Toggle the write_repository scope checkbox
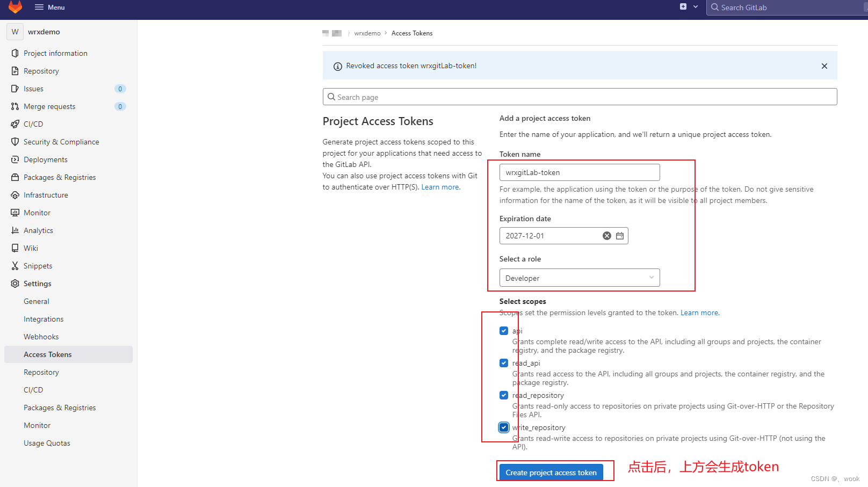This screenshot has height=487, width=868. click(x=504, y=427)
